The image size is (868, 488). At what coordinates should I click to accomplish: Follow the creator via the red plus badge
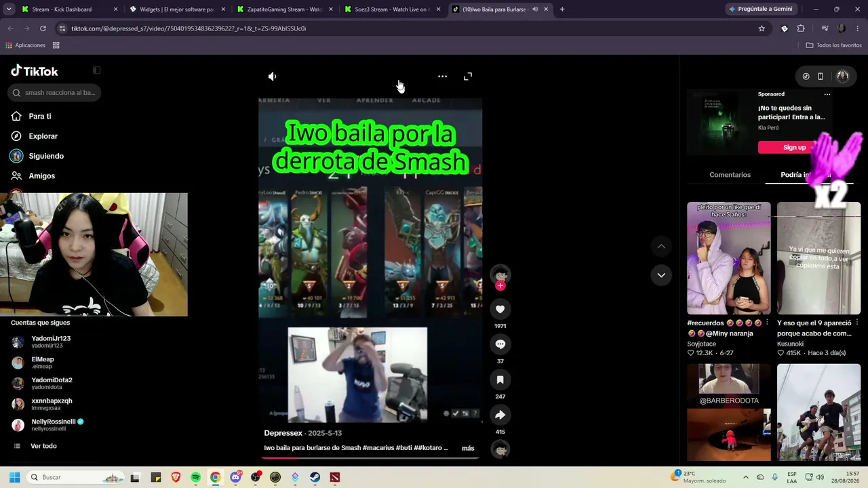[500, 286]
